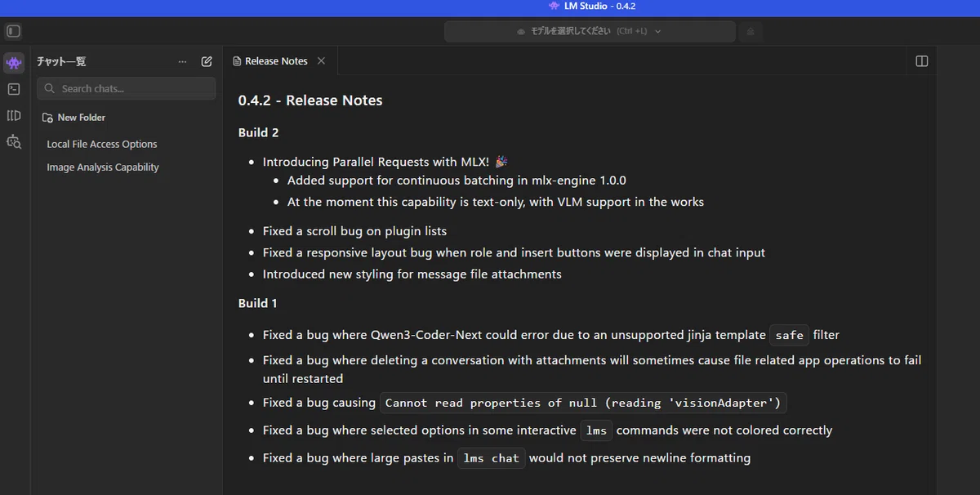
Task: Click the "Build 1" heading
Action: point(258,303)
